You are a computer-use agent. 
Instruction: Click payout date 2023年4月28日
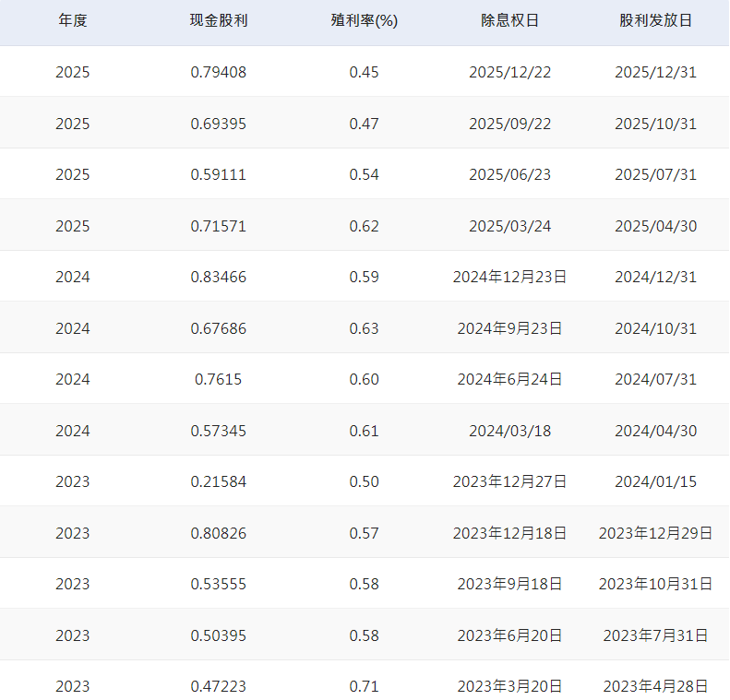655,686
